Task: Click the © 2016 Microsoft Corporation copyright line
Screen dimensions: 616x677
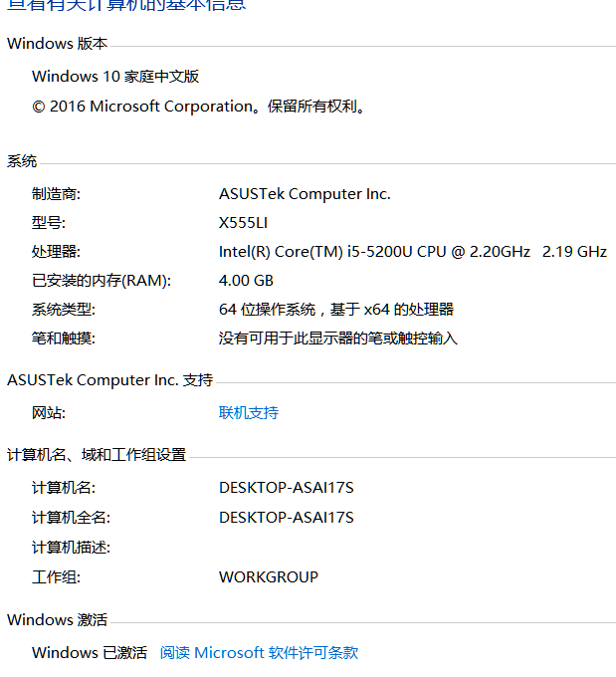Action: tap(199, 107)
